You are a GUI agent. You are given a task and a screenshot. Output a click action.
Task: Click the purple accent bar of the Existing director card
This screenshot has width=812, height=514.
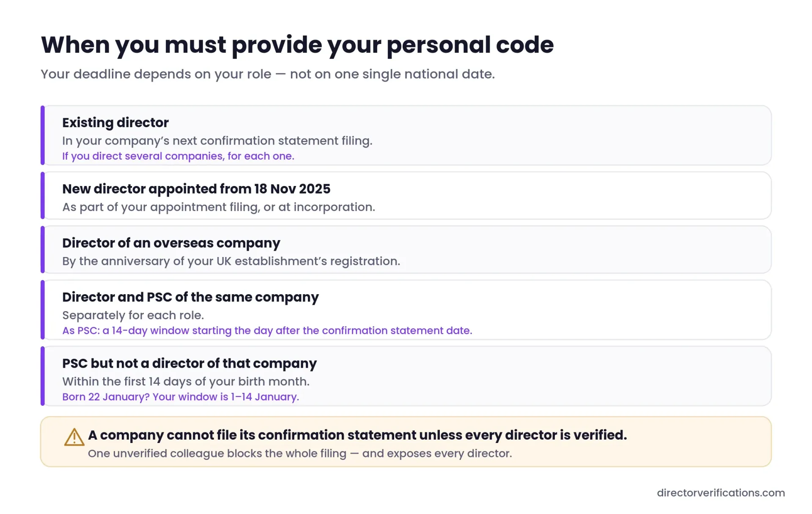tap(43, 135)
